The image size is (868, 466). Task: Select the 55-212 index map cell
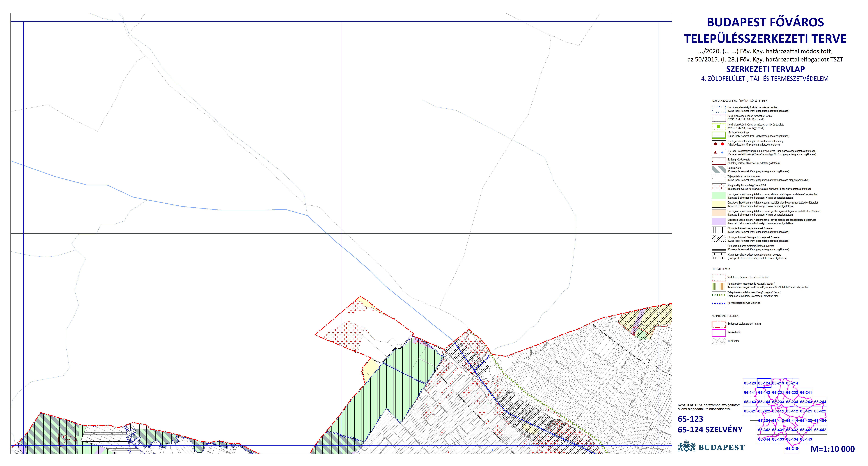tap(792, 449)
